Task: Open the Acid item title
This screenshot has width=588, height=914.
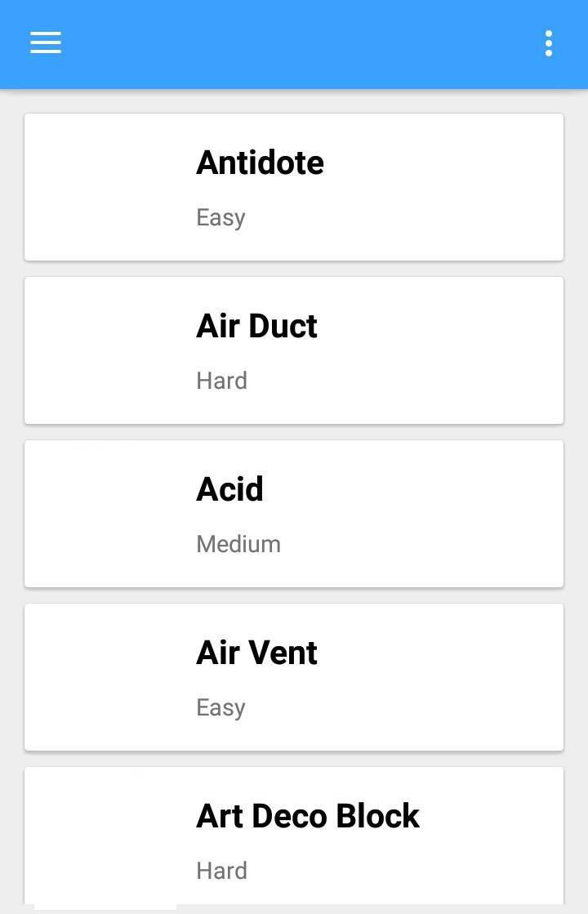Action: coord(229,489)
